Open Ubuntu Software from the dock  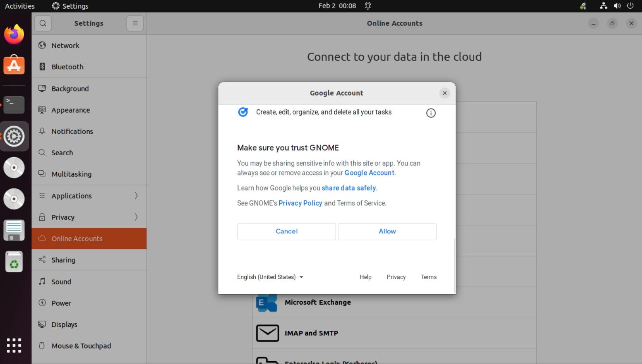pyautogui.click(x=14, y=65)
